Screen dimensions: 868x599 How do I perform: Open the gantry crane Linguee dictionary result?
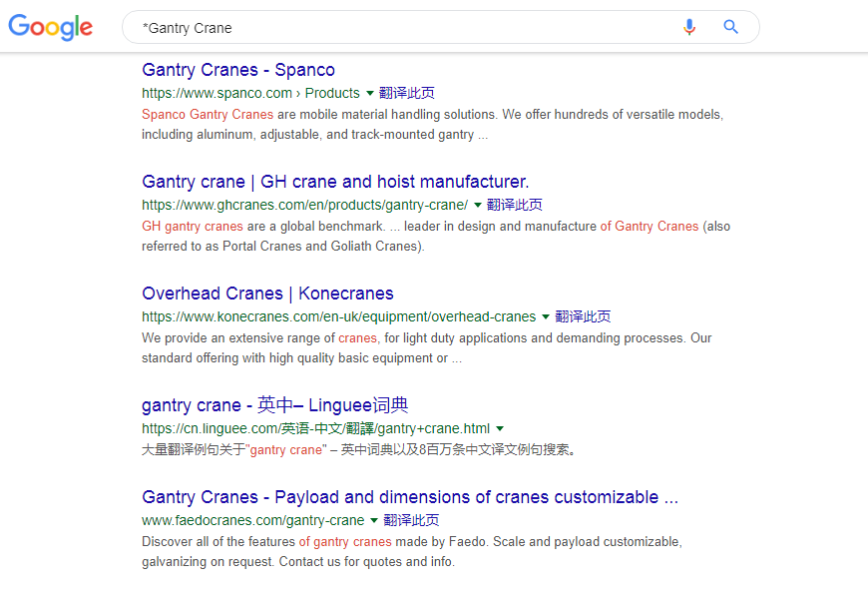pos(275,405)
